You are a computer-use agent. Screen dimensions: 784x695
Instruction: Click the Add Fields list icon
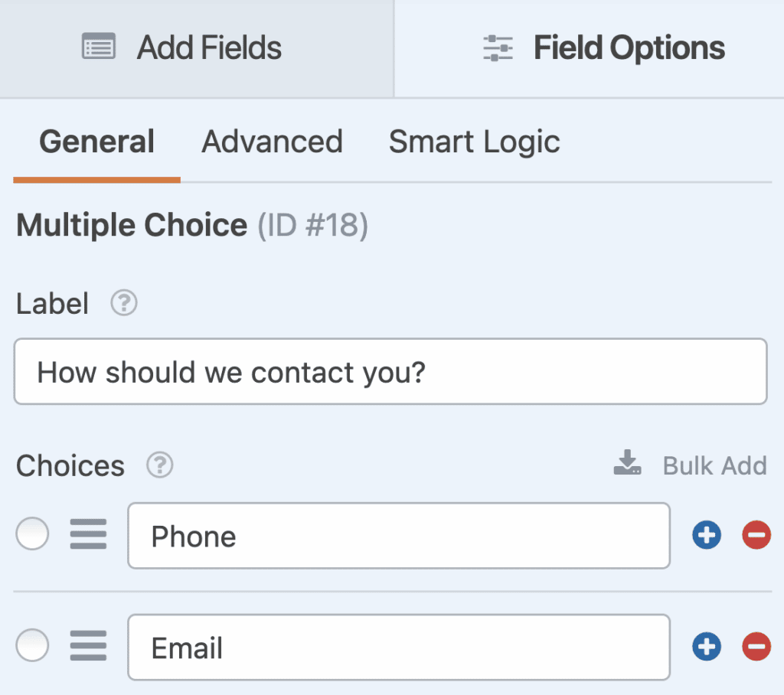(x=99, y=47)
